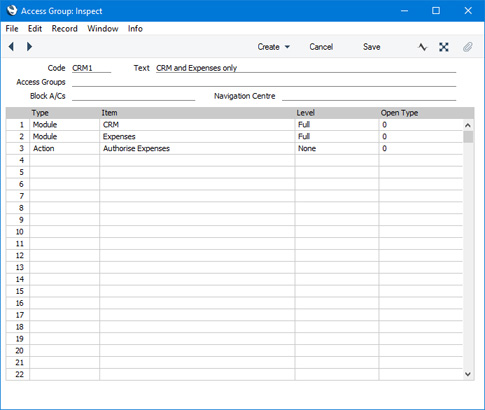Viewport: 485px width, 410px height.
Task: Click the expand window arrows icon
Action: coord(444,47)
